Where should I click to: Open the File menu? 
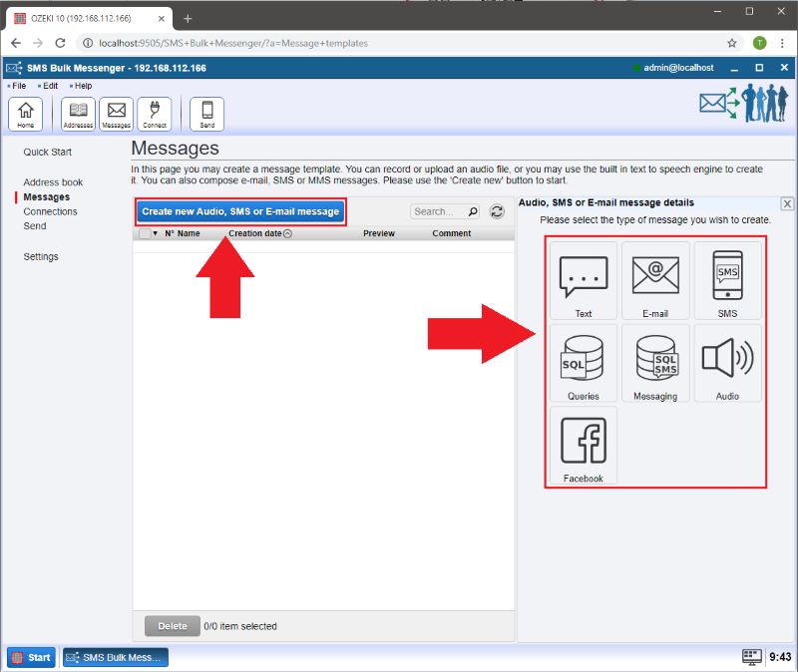tap(19, 86)
